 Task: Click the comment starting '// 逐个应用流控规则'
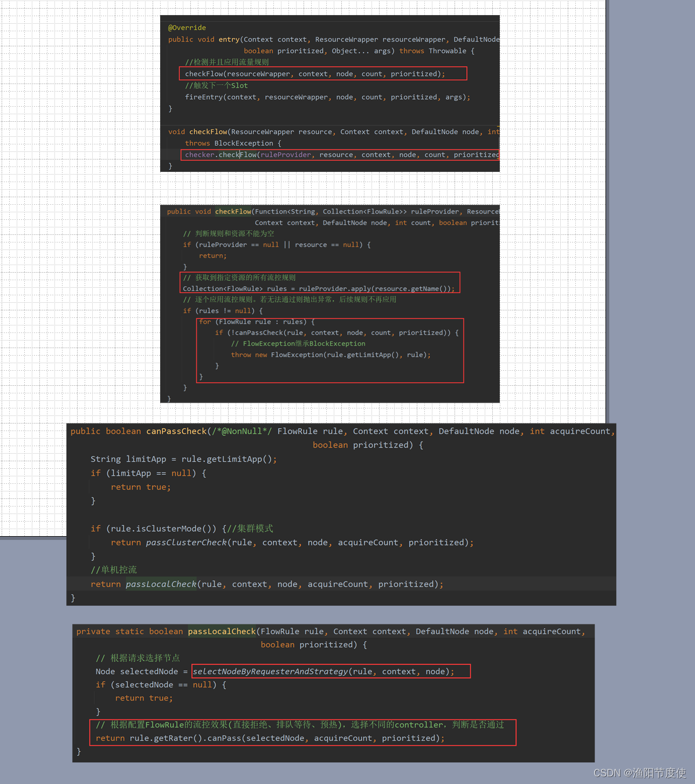coord(290,299)
